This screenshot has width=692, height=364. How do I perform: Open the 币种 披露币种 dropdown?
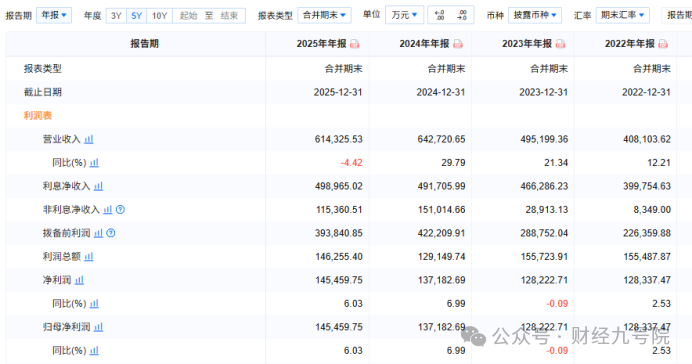pyautogui.click(x=535, y=15)
